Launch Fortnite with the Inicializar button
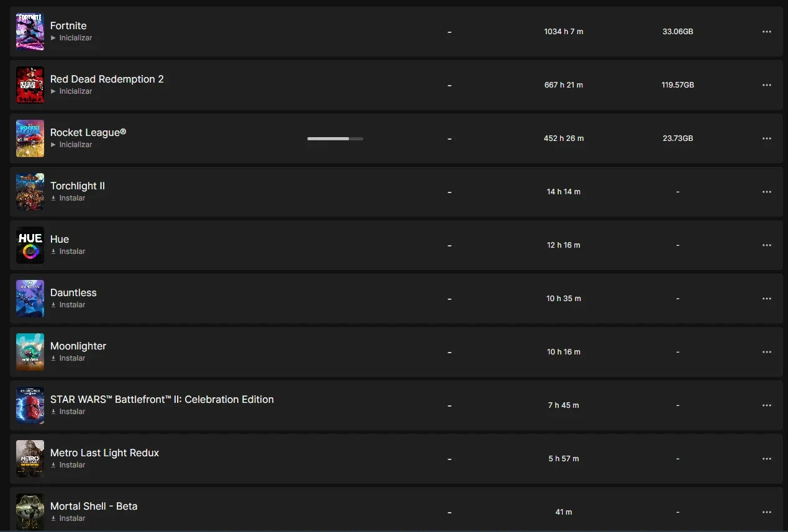 (71, 38)
